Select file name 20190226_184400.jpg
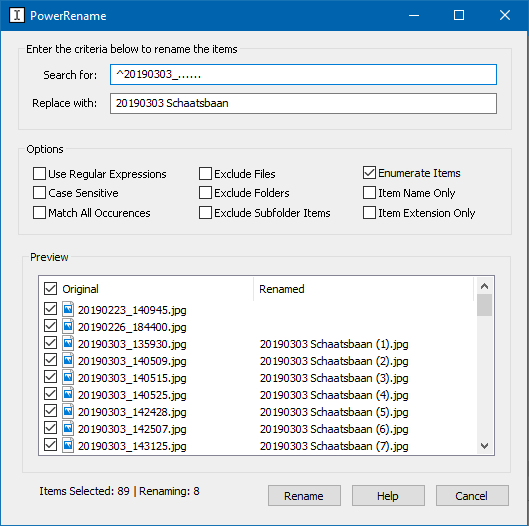This screenshot has width=529, height=526. pyautogui.click(x=132, y=327)
